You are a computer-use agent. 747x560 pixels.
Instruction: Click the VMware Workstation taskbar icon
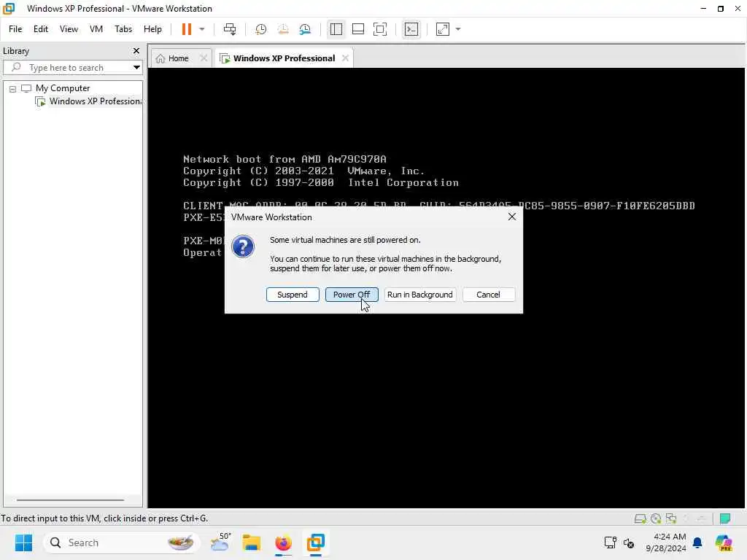tap(315, 542)
